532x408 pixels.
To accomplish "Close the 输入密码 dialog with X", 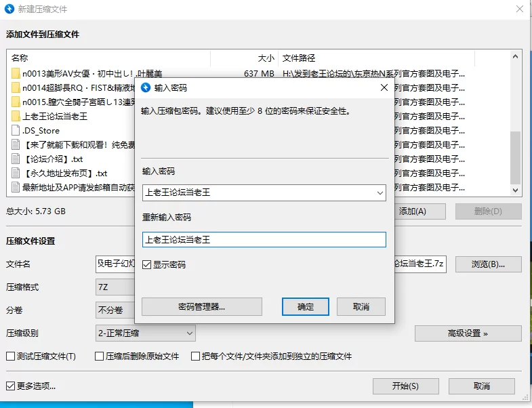I will point(384,87).
